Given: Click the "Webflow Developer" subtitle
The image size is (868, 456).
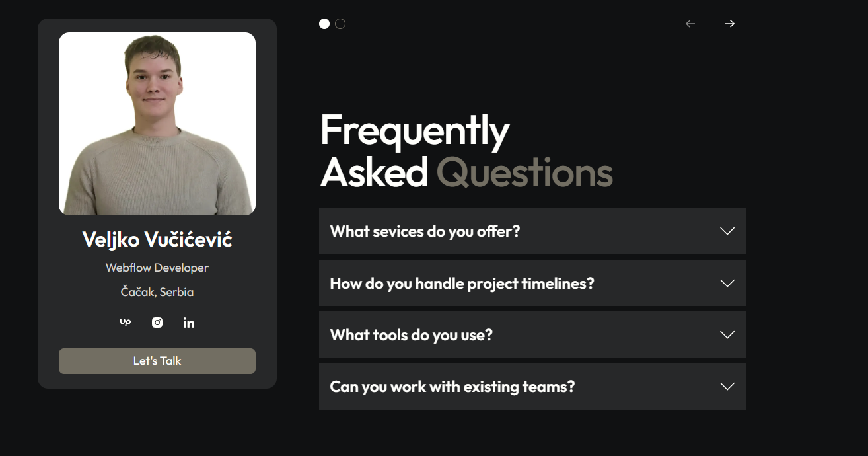Looking at the screenshot, I should (157, 268).
